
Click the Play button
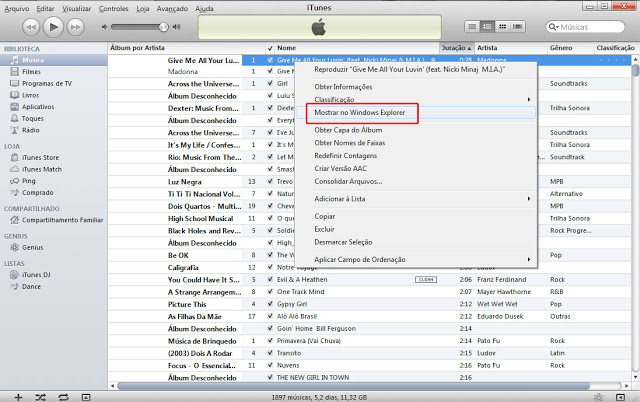point(54,24)
